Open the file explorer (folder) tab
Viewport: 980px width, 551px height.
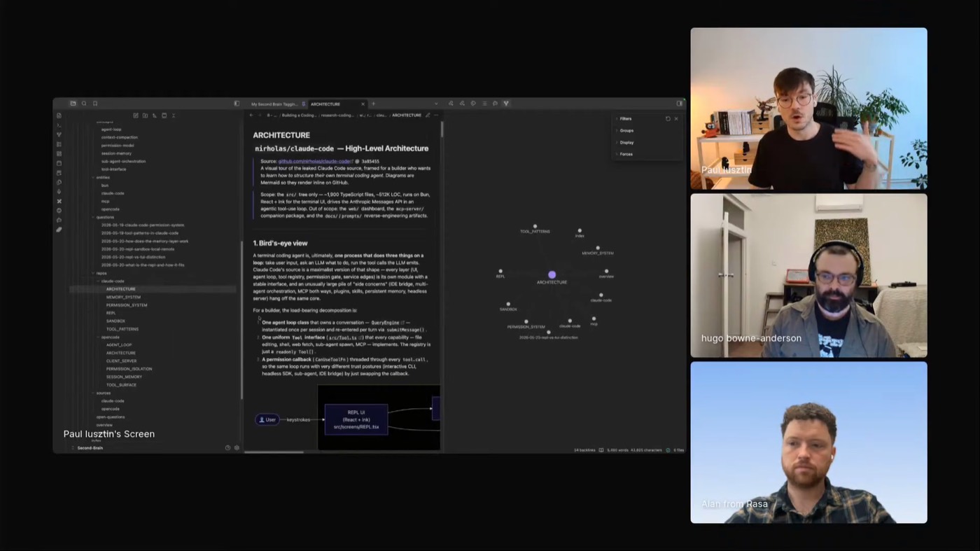click(73, 104)
